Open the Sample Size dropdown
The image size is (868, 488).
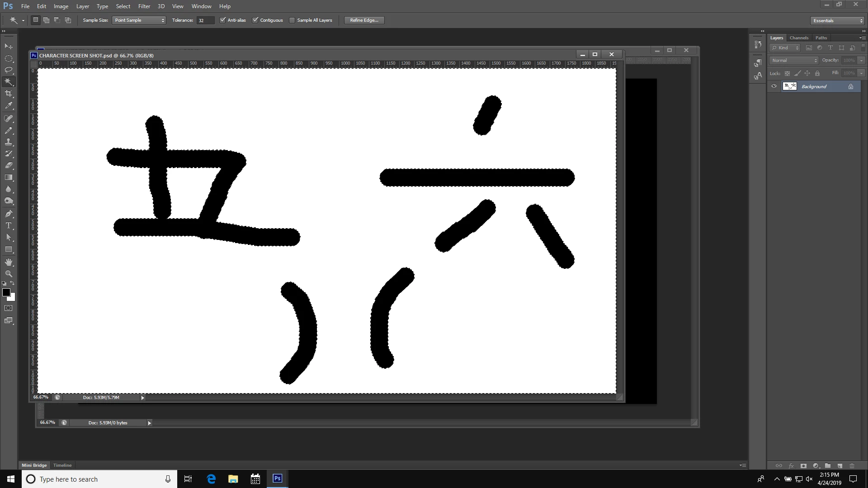139,20
